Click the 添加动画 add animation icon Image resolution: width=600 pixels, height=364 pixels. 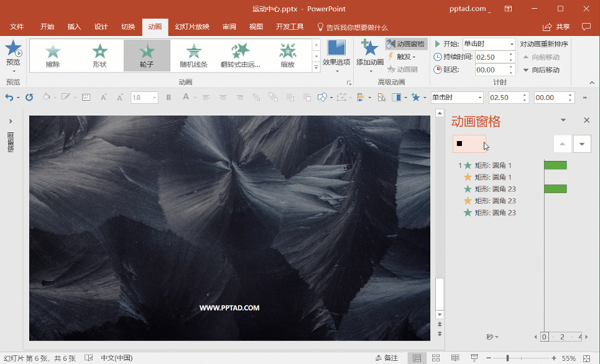click(x=370, y=49)
